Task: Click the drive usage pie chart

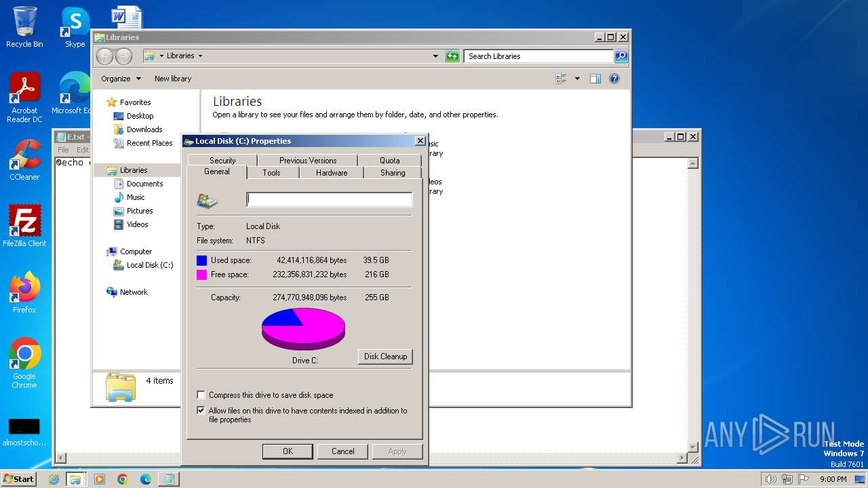Action: click(303, 329)
